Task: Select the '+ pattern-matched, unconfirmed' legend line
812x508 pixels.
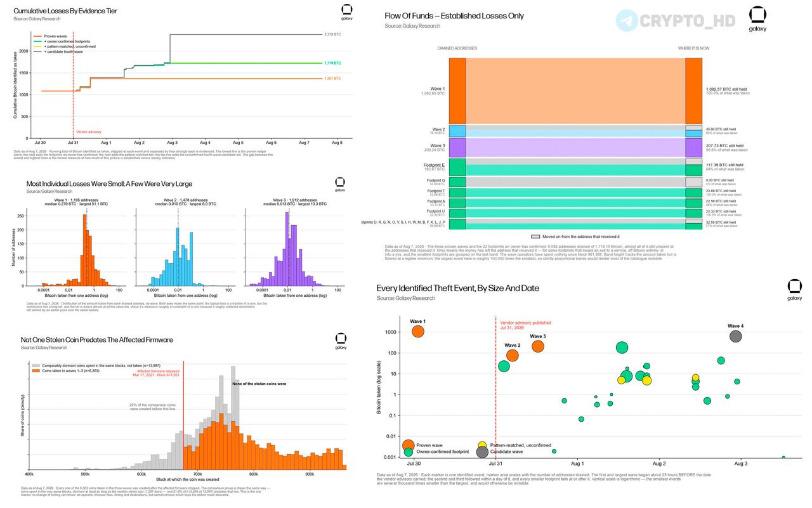Action: [x=38, y=46]
